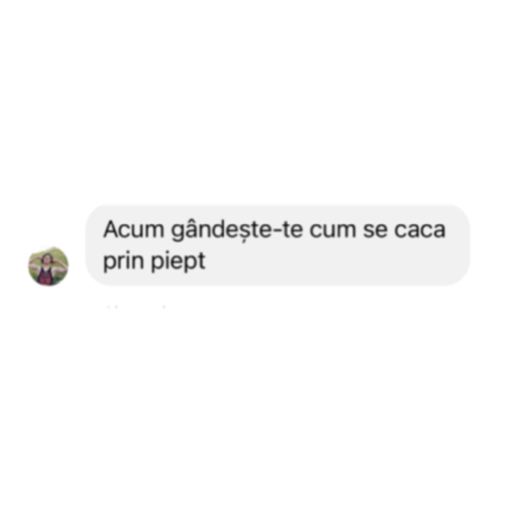Click the final "a" of "caca"
Image resolution: width=512 pixels, height=512 pixels.
click(x=438, y=231)
